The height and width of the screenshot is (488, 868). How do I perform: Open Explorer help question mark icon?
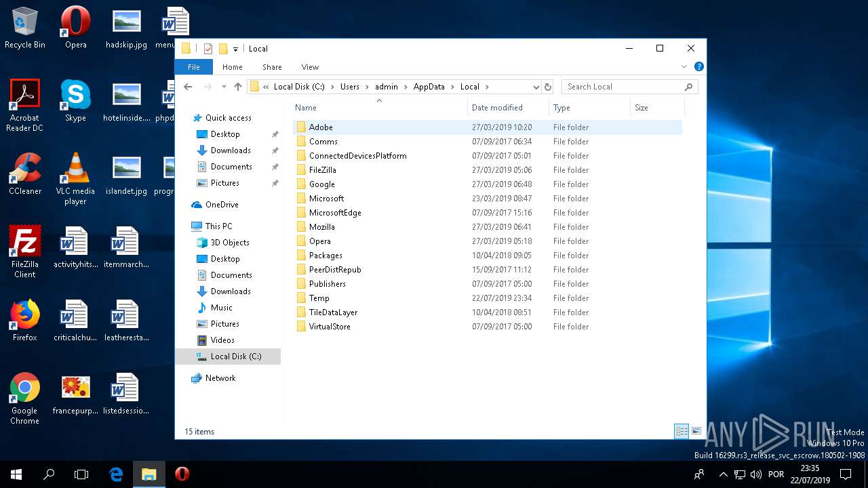point(699,66)
